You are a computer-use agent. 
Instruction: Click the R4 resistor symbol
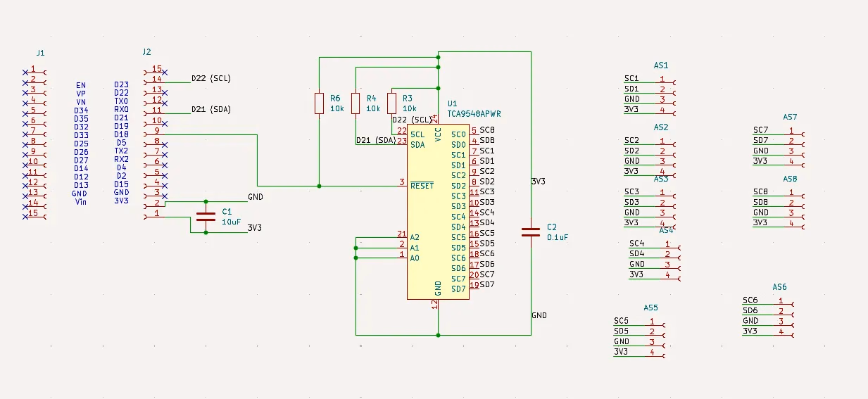click(356, 103)
